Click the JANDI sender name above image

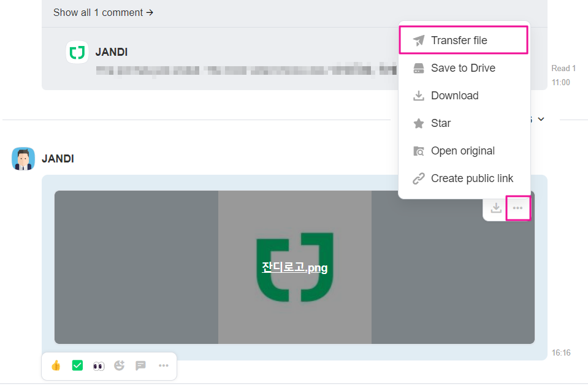click(x=58, y=159)
